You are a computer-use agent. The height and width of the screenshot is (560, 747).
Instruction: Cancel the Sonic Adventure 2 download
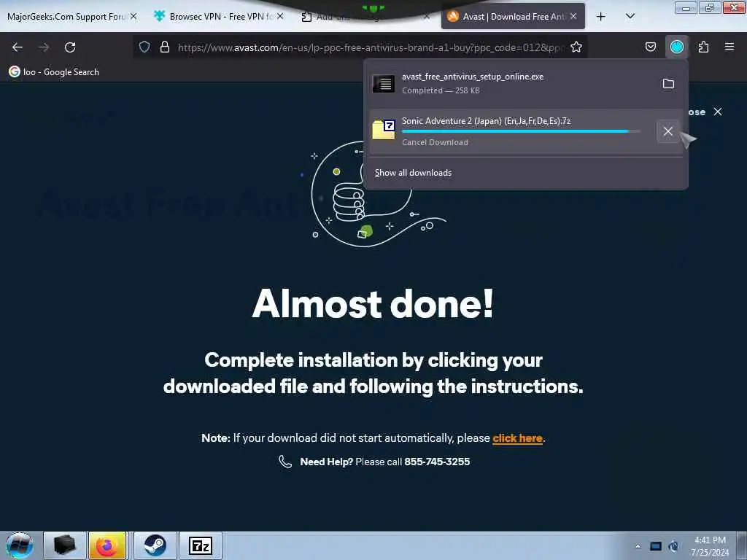click(x=668, y=131)
